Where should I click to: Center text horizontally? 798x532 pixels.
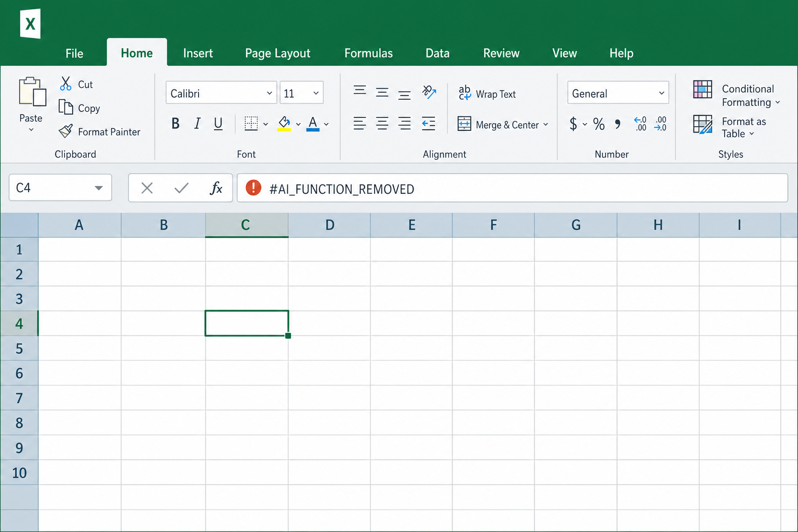click(x=382, y=124)
